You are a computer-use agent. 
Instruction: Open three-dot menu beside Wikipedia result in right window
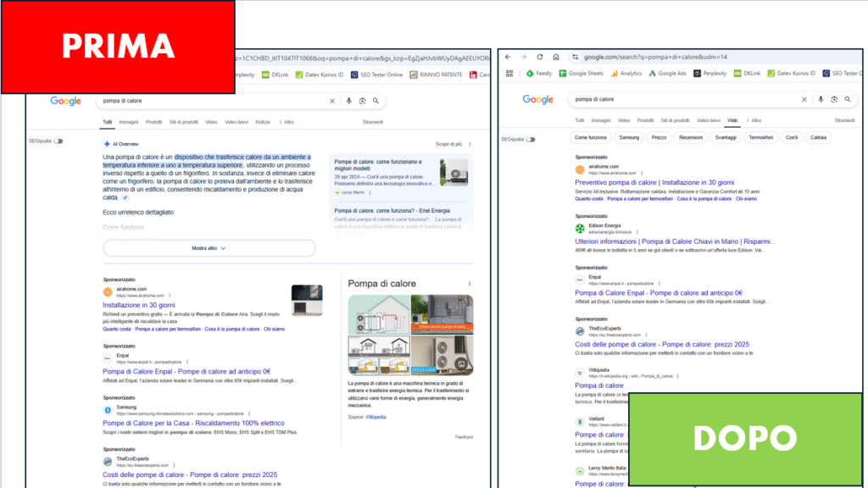(677, 376)
